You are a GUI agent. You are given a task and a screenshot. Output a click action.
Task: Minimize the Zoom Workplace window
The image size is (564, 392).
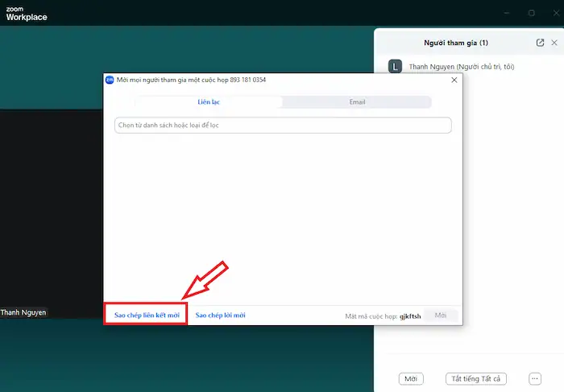coord(505,13)
